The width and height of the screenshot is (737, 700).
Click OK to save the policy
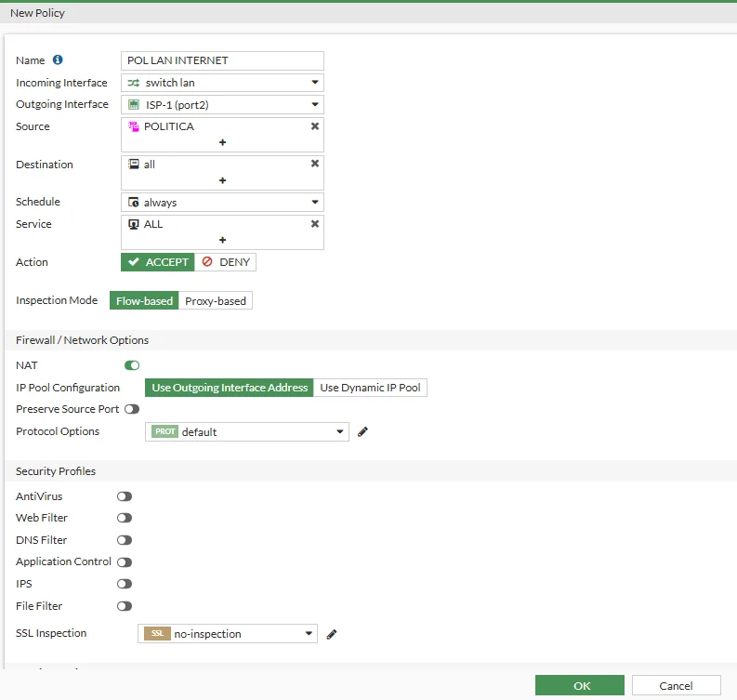[580, 685]
